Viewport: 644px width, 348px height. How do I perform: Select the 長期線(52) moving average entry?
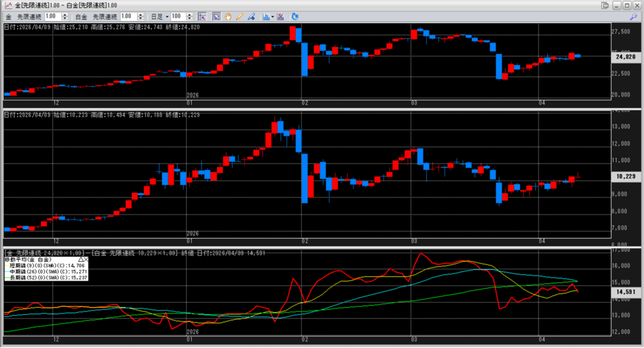(48, 278)
